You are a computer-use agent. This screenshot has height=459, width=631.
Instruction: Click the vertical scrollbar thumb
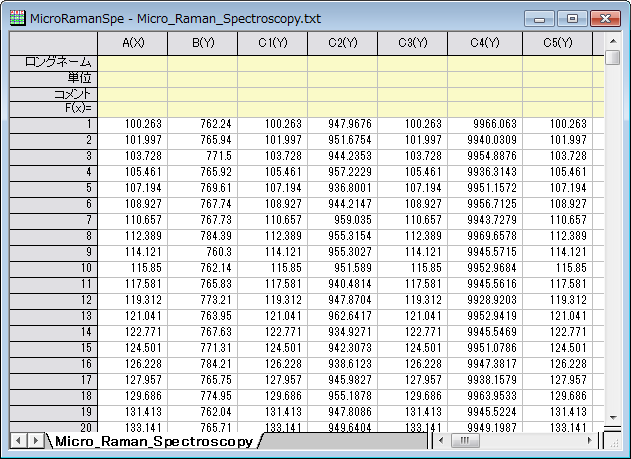[x=612, y=57]
